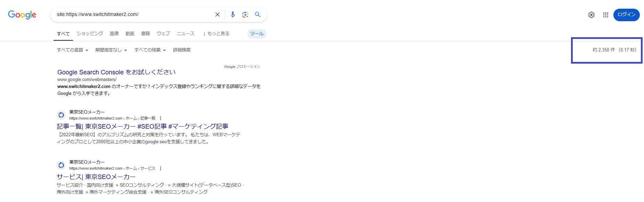Click favicon of サービス result
The height and width of the screenshot is (202, 644).
(61, 165)
